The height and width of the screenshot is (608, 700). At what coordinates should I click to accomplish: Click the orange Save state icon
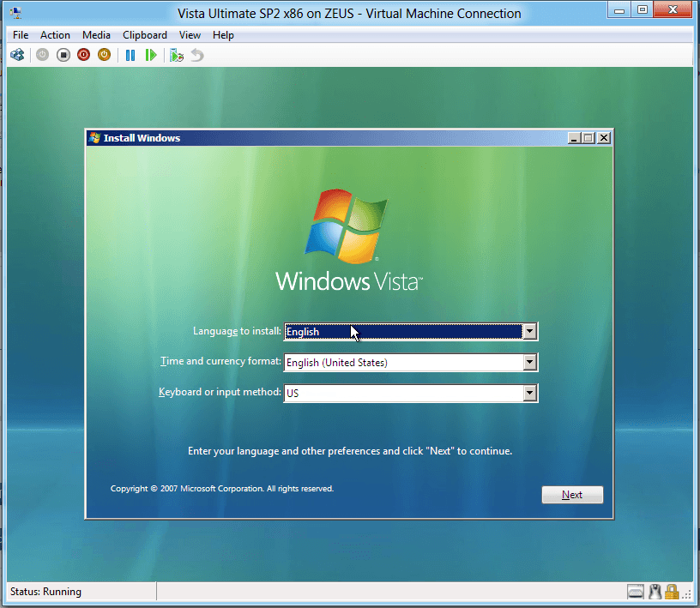(x=104, y=55)
